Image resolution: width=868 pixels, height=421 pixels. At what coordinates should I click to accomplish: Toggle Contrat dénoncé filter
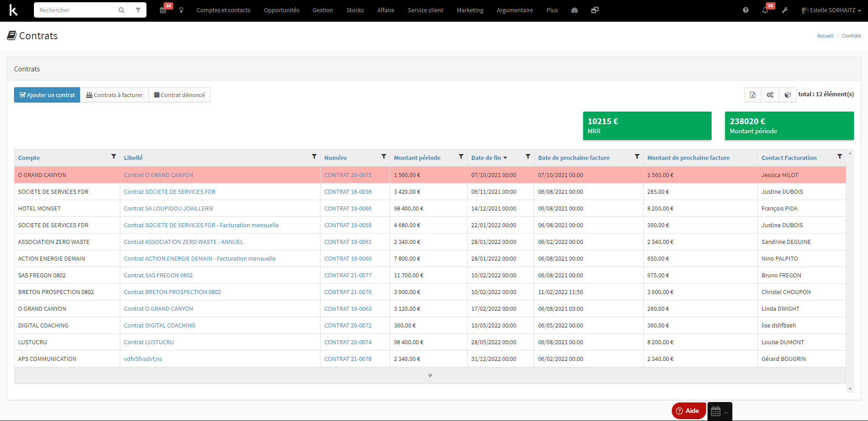pos(179,95)
